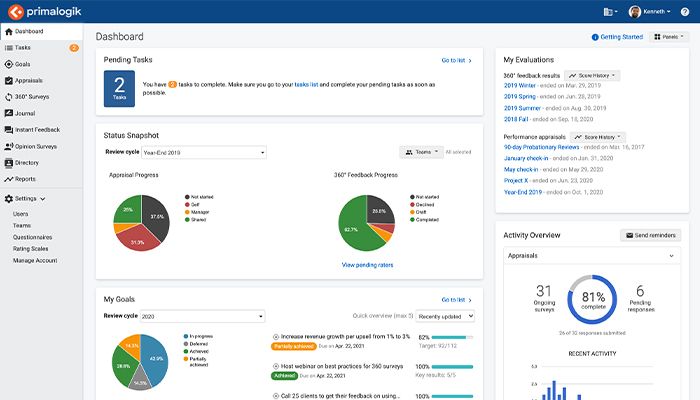Open the 2019 Winter feedback result
The height and width of the screenshot is (400, 700).
(520, 85)
